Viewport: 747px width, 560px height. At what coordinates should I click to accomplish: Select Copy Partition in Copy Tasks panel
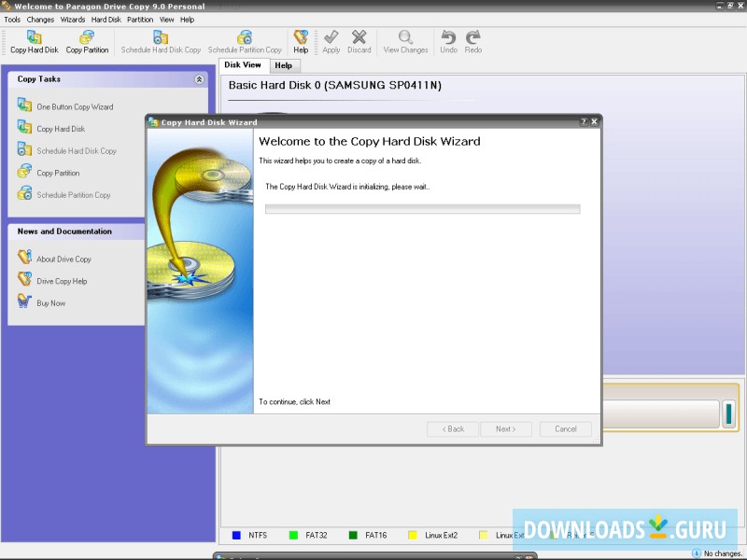click(58, 173)
